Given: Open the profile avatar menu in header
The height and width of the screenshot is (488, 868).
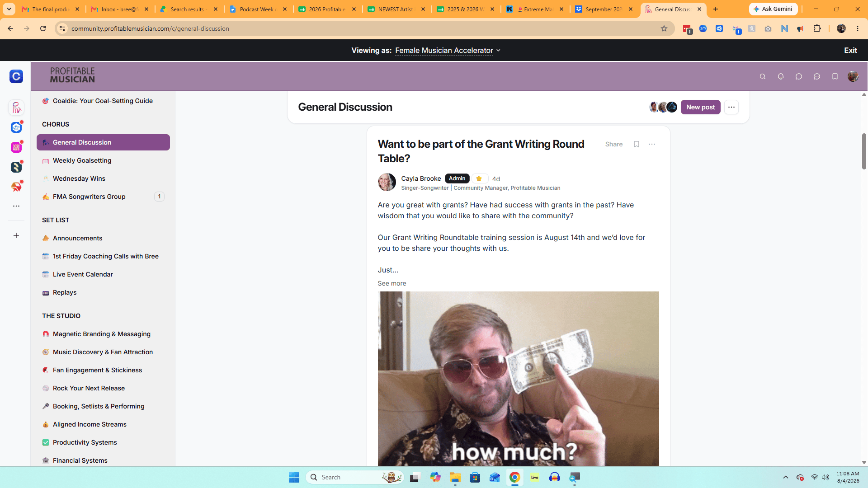Looking at the screenshot, I should point(853,77).
